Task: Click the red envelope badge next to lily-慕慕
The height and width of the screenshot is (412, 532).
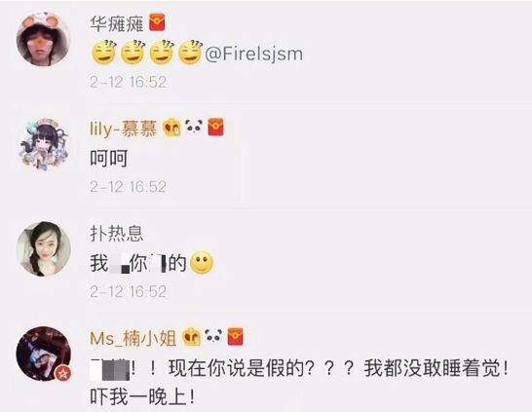Action: [215, 127]
